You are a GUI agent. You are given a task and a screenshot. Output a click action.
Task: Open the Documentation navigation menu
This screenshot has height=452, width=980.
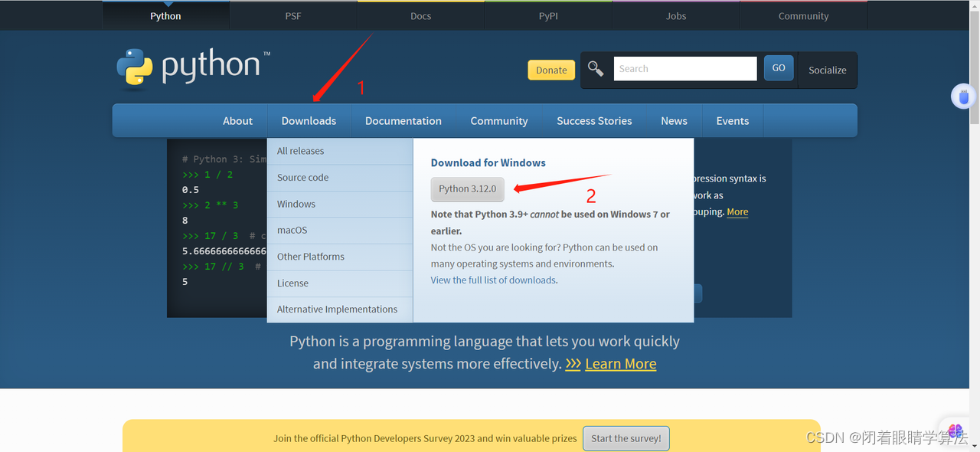(x=403, y=121)
